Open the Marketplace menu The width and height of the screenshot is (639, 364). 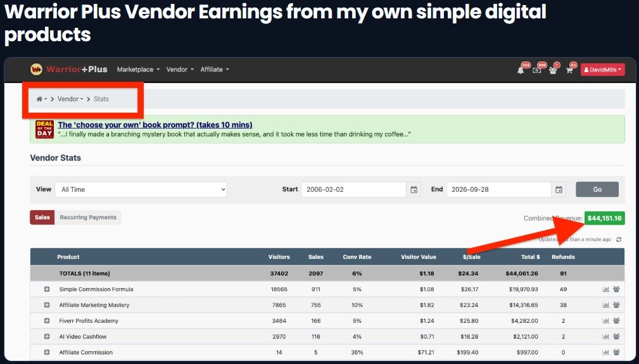click(138, 69)
